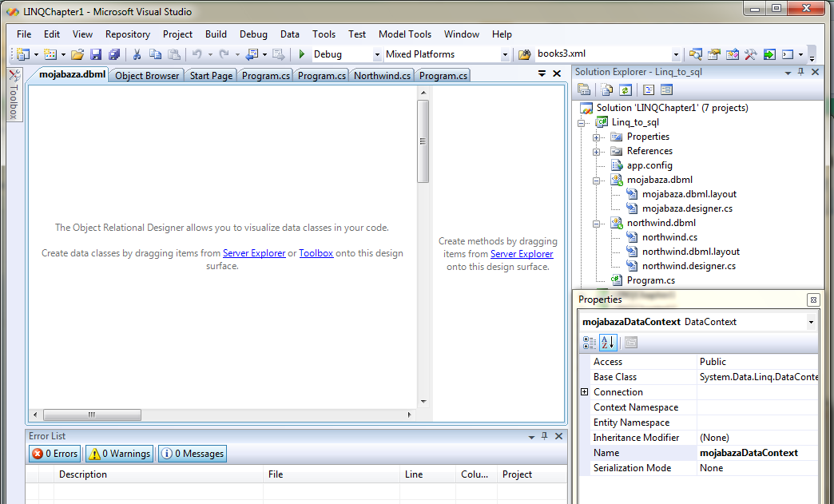This screenshot has width=834, height=504.
Task: Collapse the northwind.dbml node
Action: pos(596,224)
